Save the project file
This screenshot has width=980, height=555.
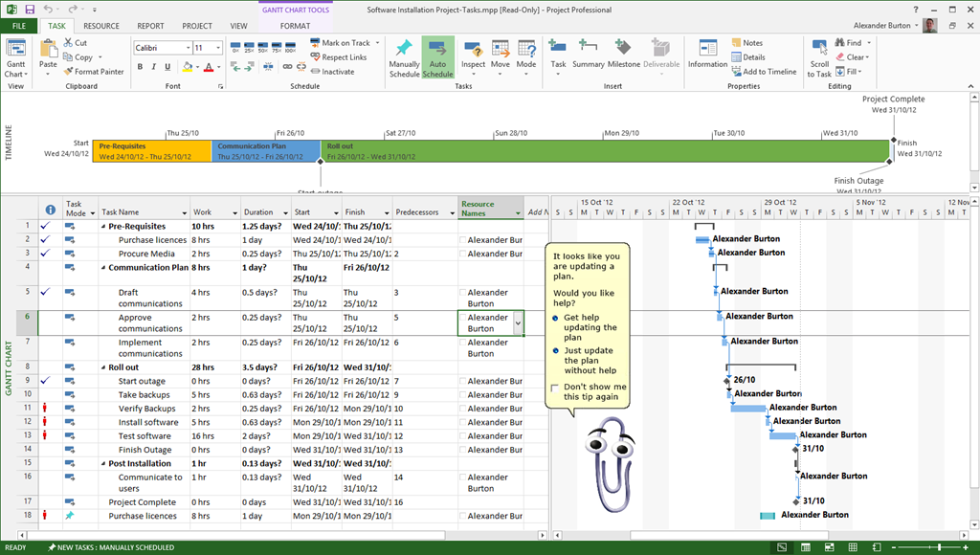tap(30, 10)
